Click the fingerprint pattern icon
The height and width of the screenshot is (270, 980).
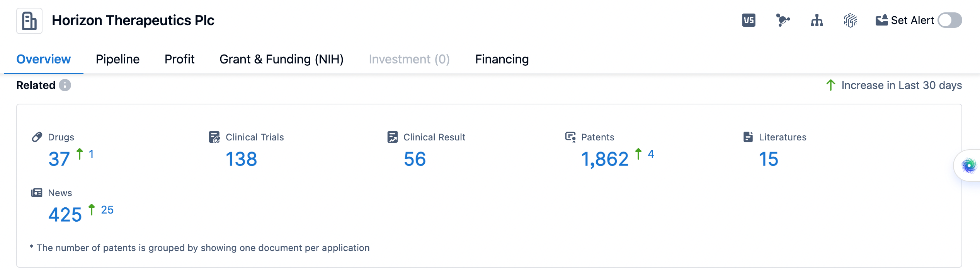click(x=850, y=21)
